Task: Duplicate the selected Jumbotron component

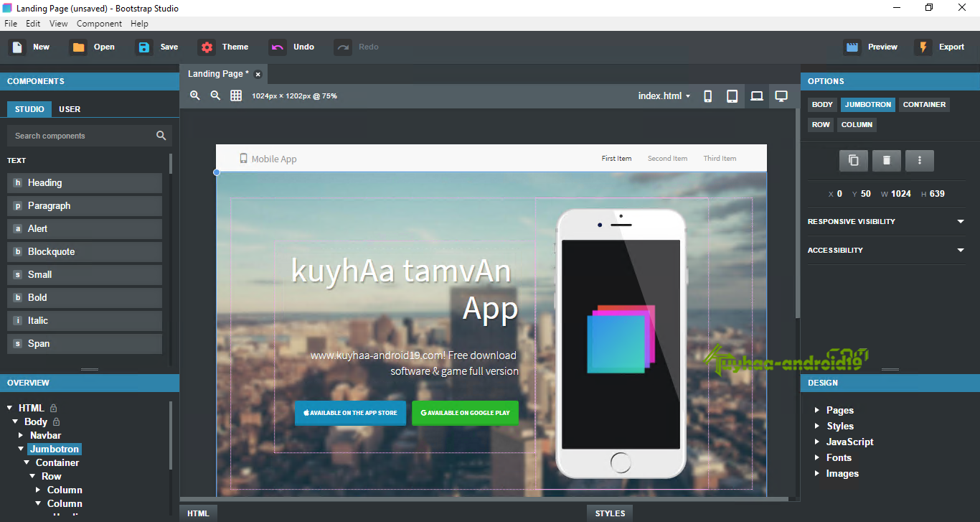Action: click(x=854, y=161)
